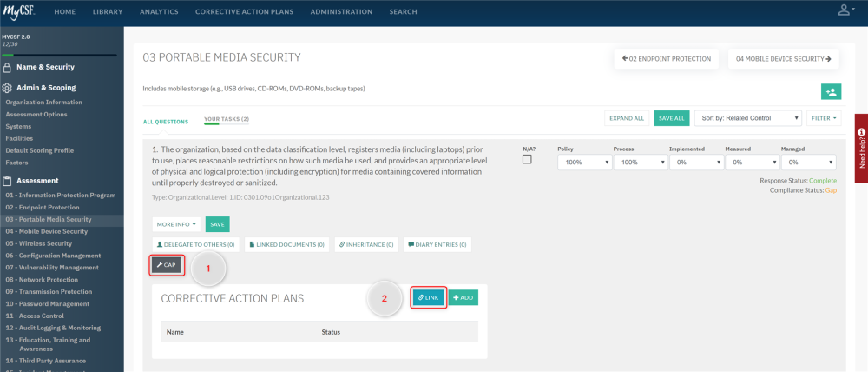The image size is (868, 372).
Task: Open Default Scoring Profile in sidebar
Action: pyautogui.click(x=39, y=150)
